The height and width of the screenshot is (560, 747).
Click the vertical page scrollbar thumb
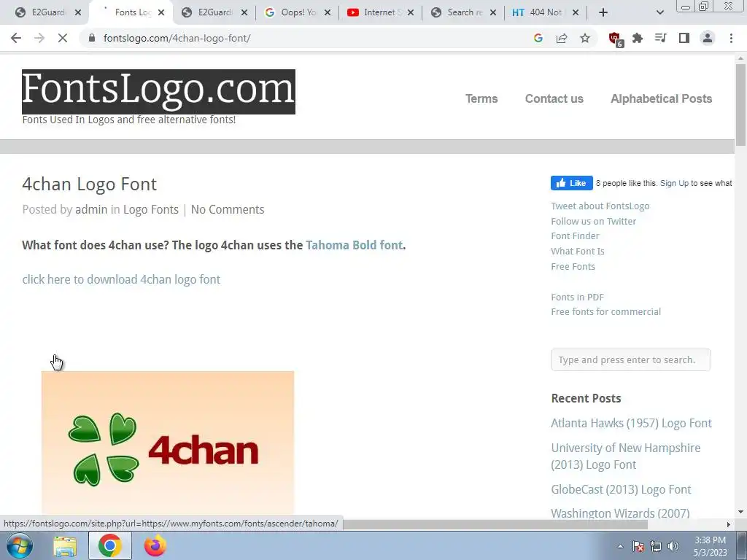(x=740, y=105)
